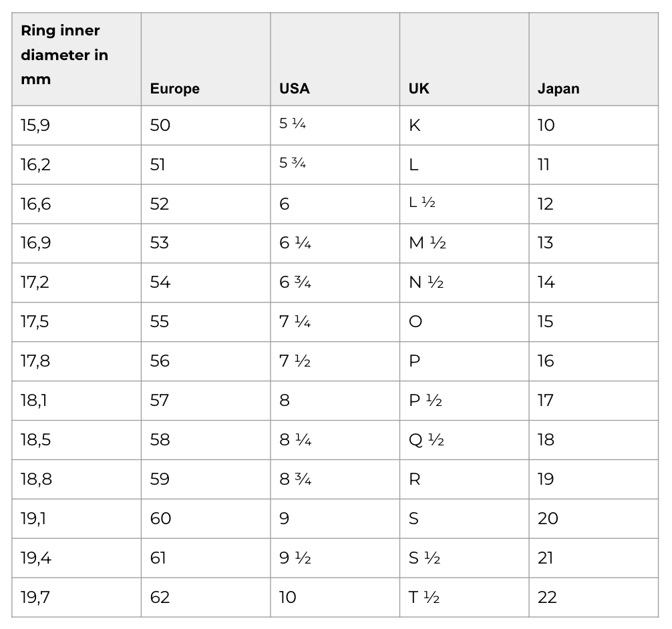Viewport: 672px width, 629px height.
Task: Click the UK size O cell
Action: (415, 322)
